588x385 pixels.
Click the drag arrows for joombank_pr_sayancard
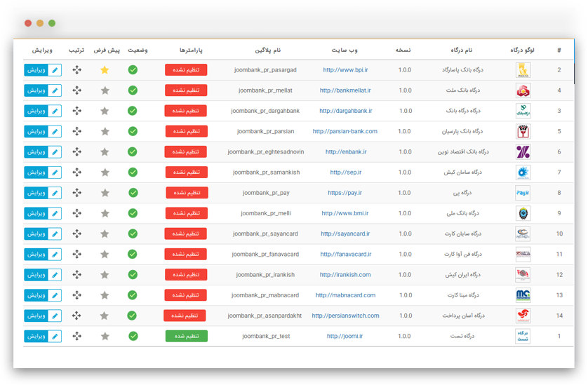click(x=76, y=234)
